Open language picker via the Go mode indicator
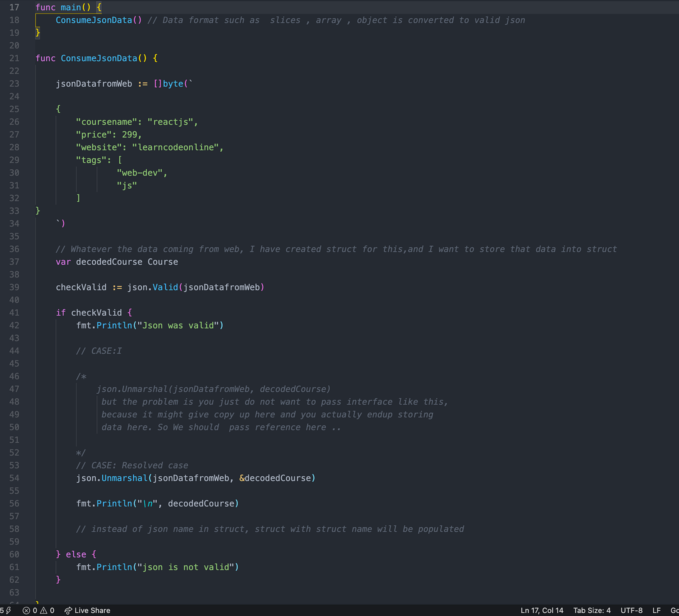 pos(675,610)
